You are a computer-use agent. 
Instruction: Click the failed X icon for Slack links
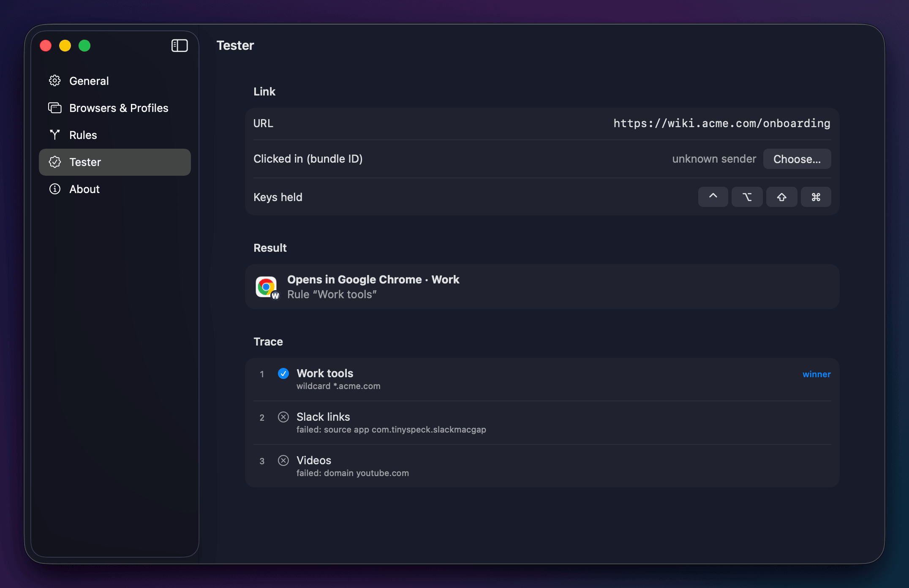(x=283, y=417)
